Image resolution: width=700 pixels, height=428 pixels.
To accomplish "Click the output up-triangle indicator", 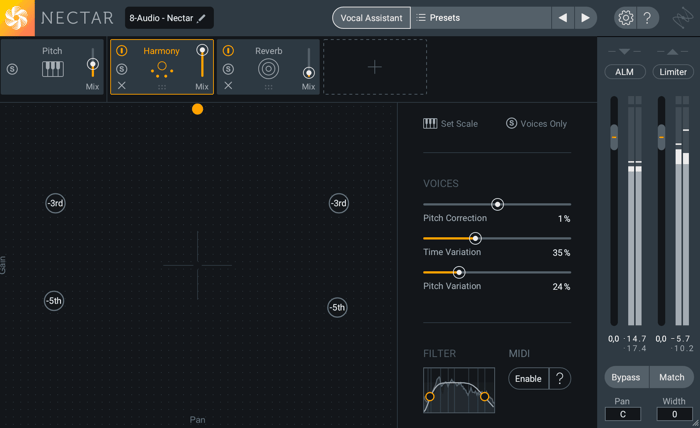I will 672,52.
